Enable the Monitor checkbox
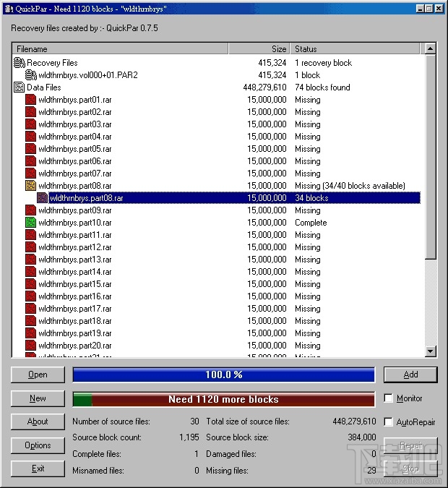The image size is (448, 488). coord(388,398)
